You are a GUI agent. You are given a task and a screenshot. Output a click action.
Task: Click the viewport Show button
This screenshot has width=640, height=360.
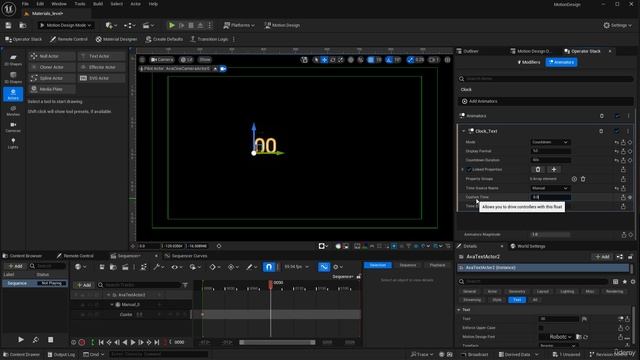click(205, 60)
